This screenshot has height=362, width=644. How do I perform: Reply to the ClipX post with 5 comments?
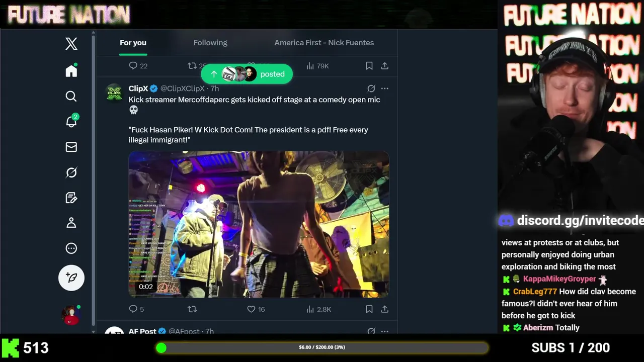point(136,309)
